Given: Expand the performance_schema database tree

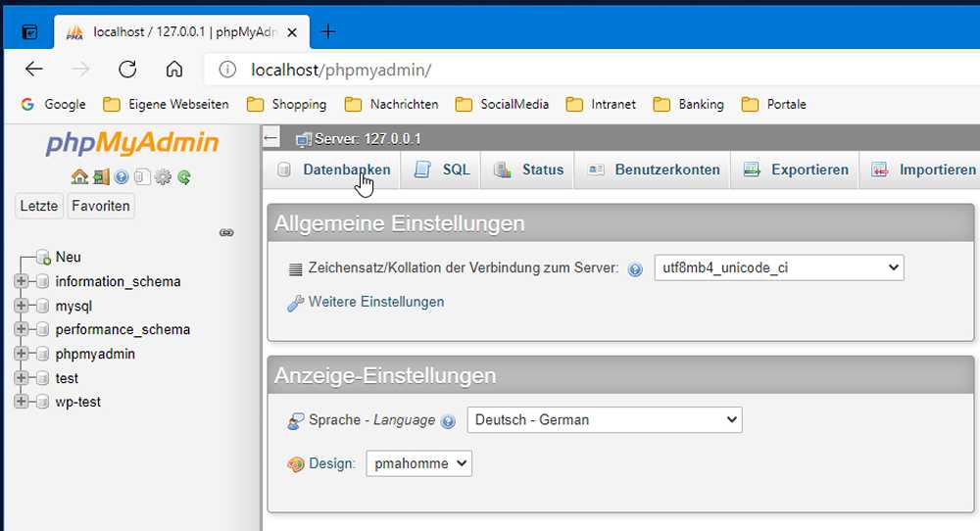Looking at the screenshot, I should pyautogui.click(x=22, y=329).
